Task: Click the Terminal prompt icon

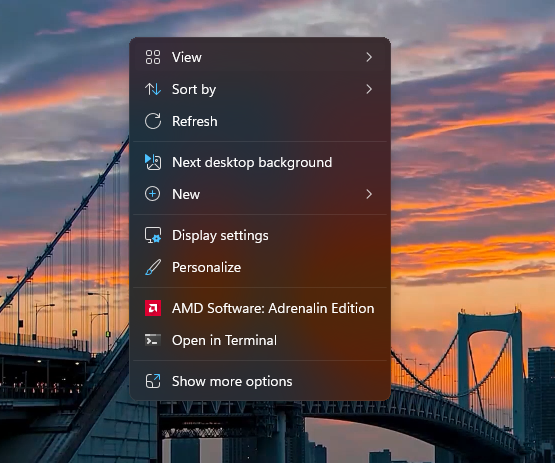Action: (x=153, y=340)
